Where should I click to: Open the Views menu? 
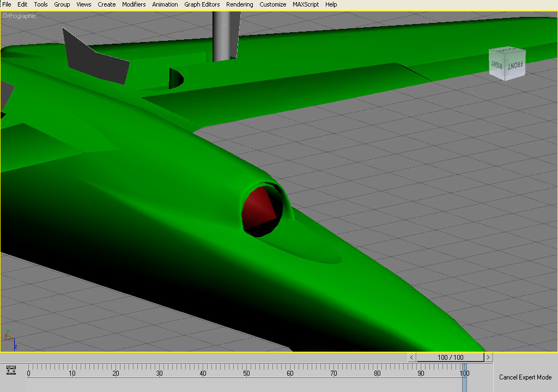83,4
